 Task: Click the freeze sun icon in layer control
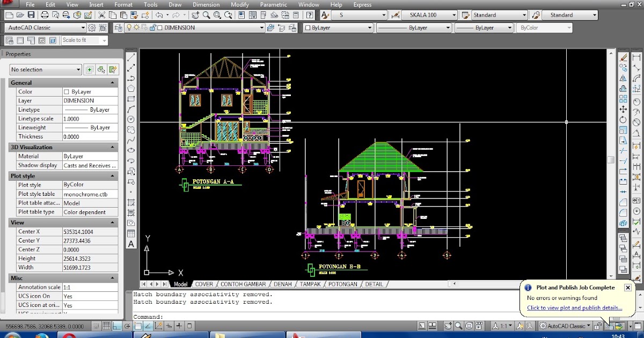point(137,27)
